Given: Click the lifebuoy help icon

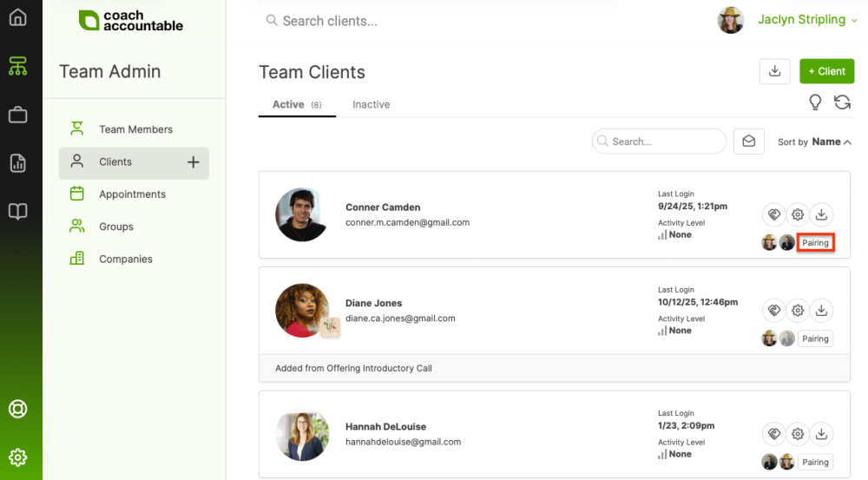Looking at the screenshot, I should tap(17, 409).
